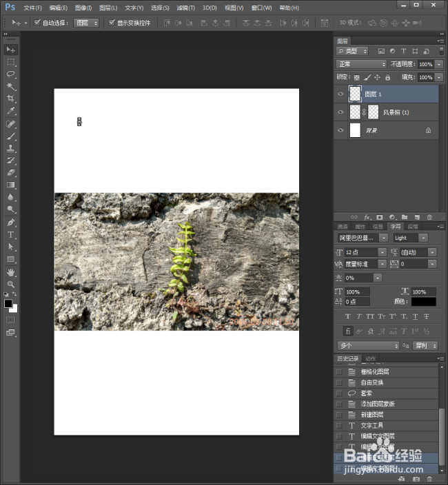Image resolution: width=448 pixels, height=485 pixels.
Task: Select the Brush tool
Action: tap(11, 136)
